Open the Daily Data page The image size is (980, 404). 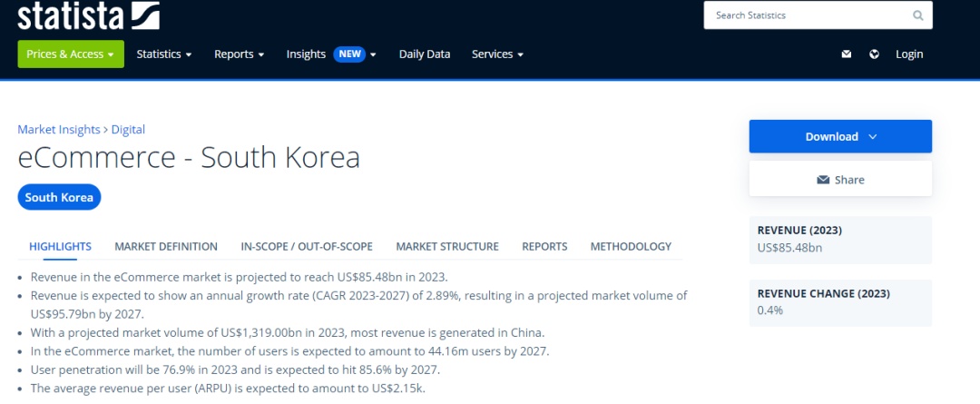pos(425,54)
